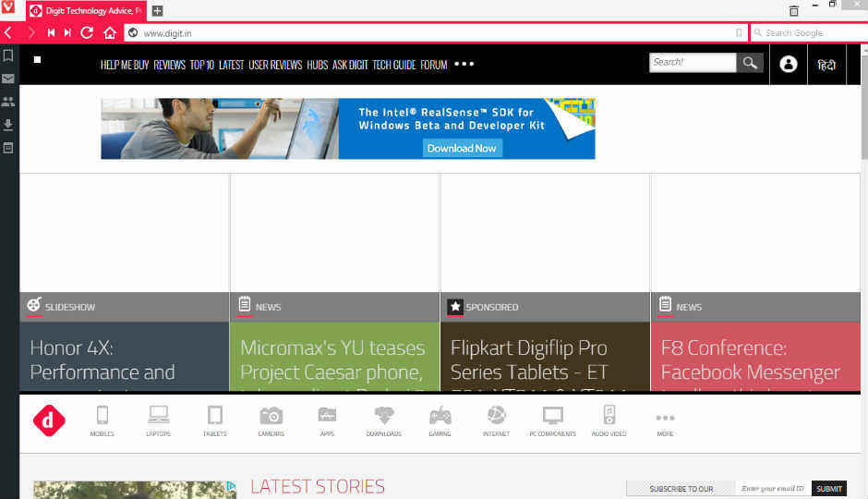Click the Enter your email ID field
This screenshot has width=868, height=499.
(773, 489)
